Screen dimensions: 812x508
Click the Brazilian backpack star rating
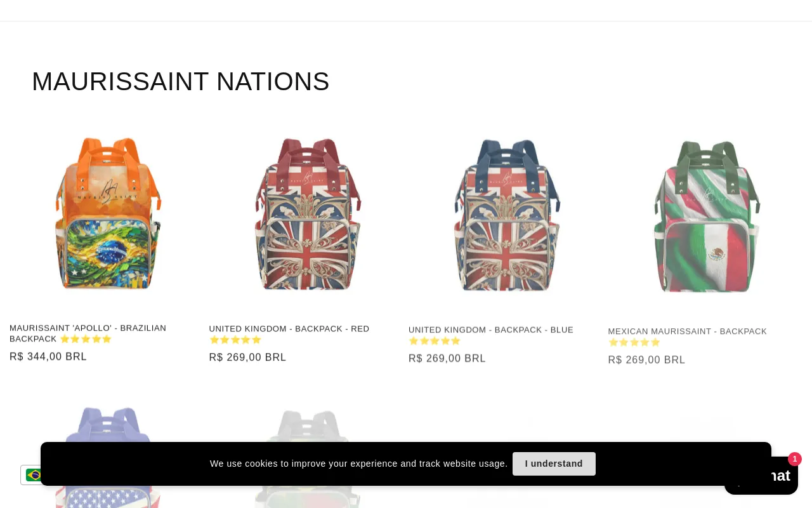[x=86, y=339]
